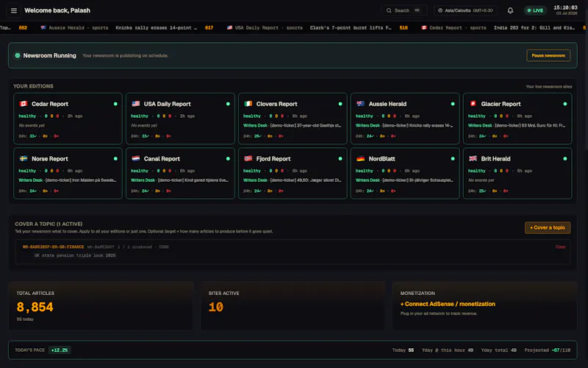Click the Australia flag on Aussie Herald card
Image resolution: width=588 pixels, height=368 pixels.
pos(360,104)
